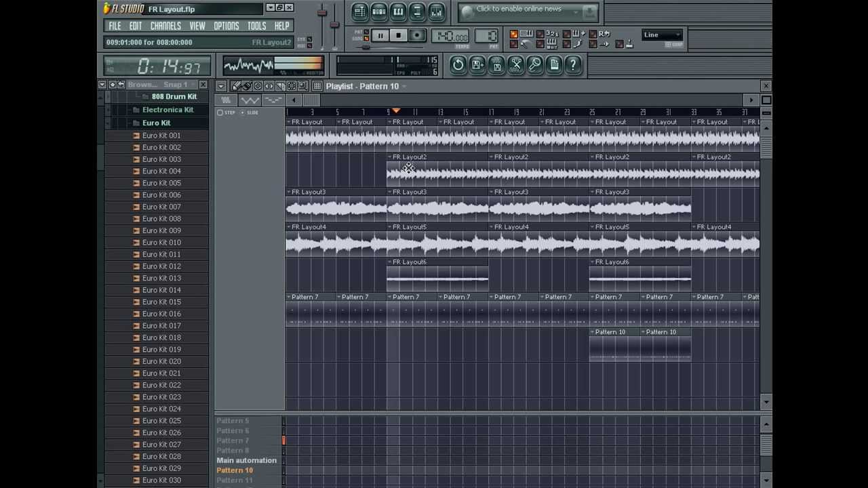
Task: Open the mixer view icon
Action: [x=436, y=11]
